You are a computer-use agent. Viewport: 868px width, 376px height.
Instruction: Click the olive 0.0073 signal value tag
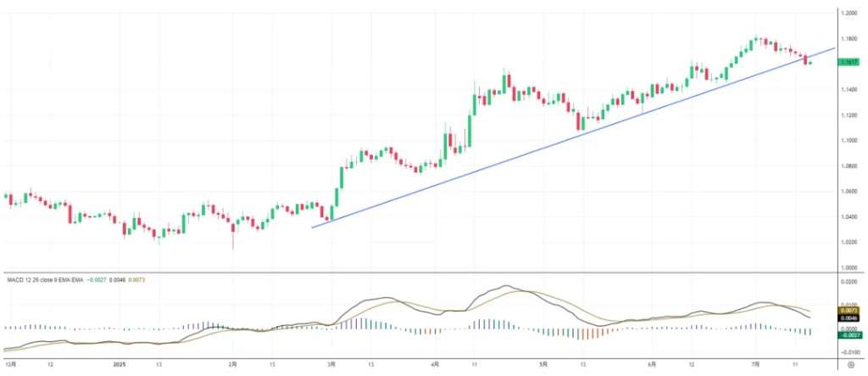tap(849, 311)
